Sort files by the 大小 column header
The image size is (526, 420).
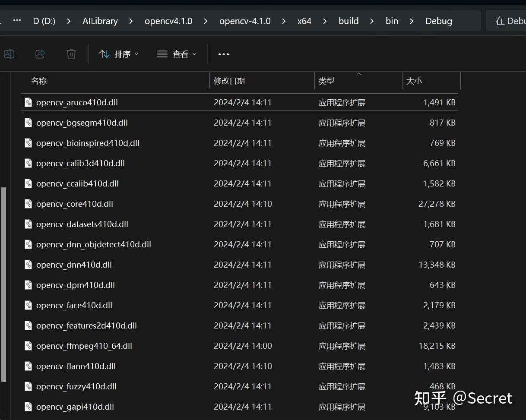[415, 81]
